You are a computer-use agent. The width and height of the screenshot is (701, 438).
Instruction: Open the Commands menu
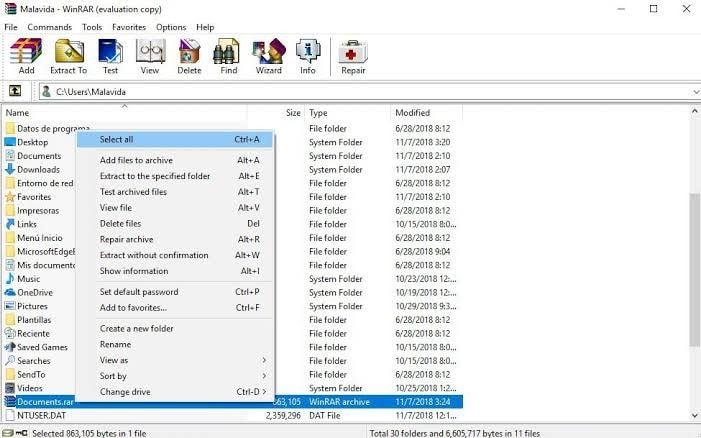[x=50, y=27]
